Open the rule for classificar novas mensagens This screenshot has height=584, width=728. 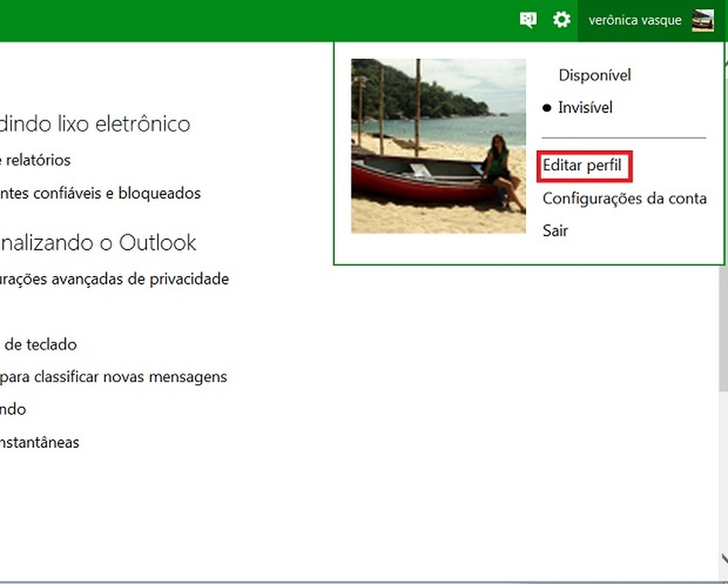[x=113, y=377]
